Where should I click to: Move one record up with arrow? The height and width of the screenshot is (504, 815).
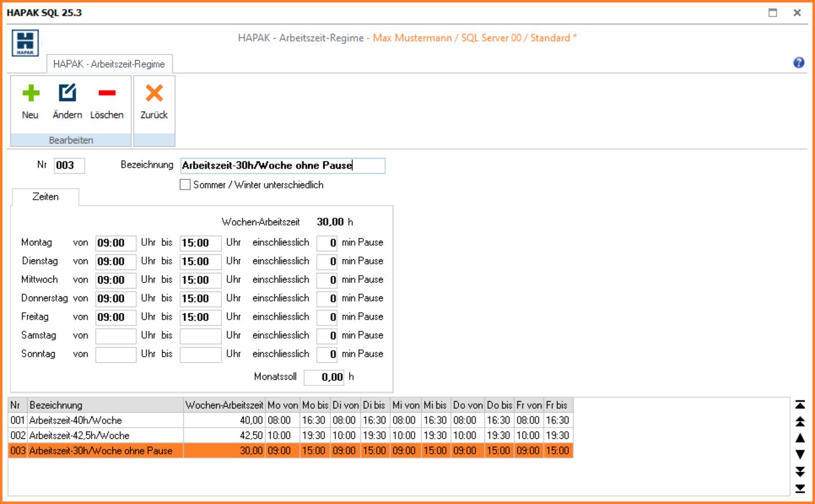tap(800, 438)
